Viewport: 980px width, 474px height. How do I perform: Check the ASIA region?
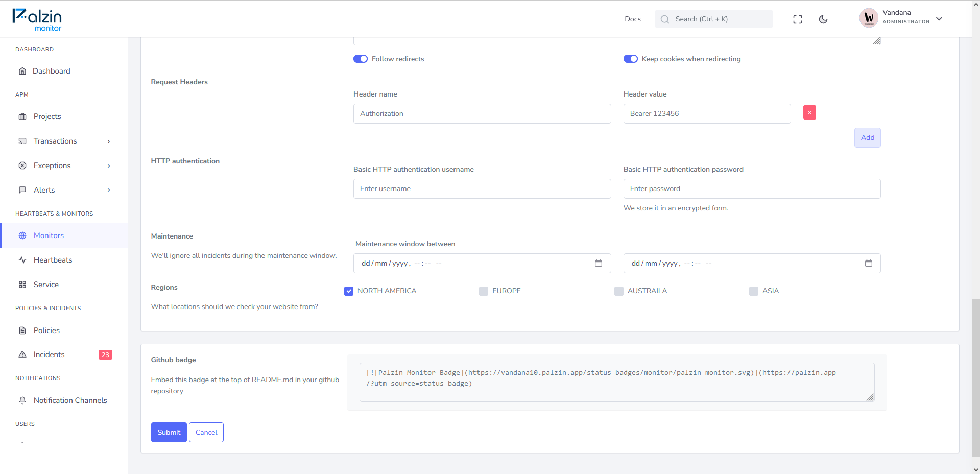(x=754, y=291)
